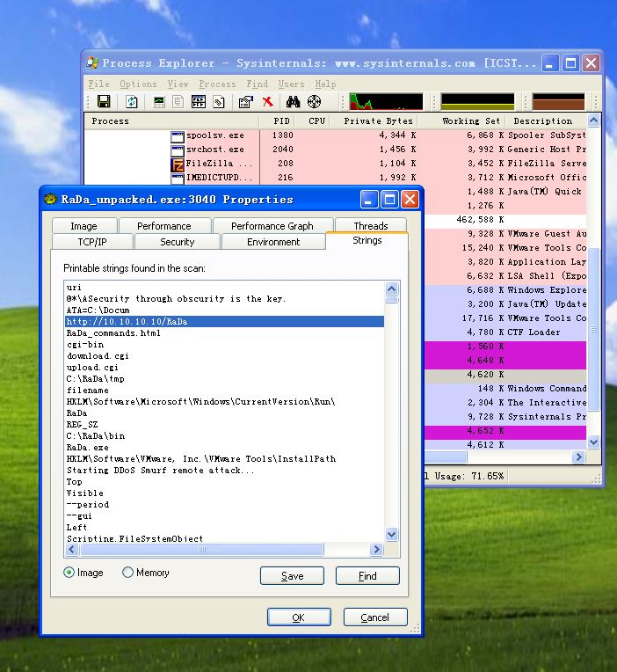
Task: Toggle the Show Process Tree toolbar icon
Action: click(178, 101)
